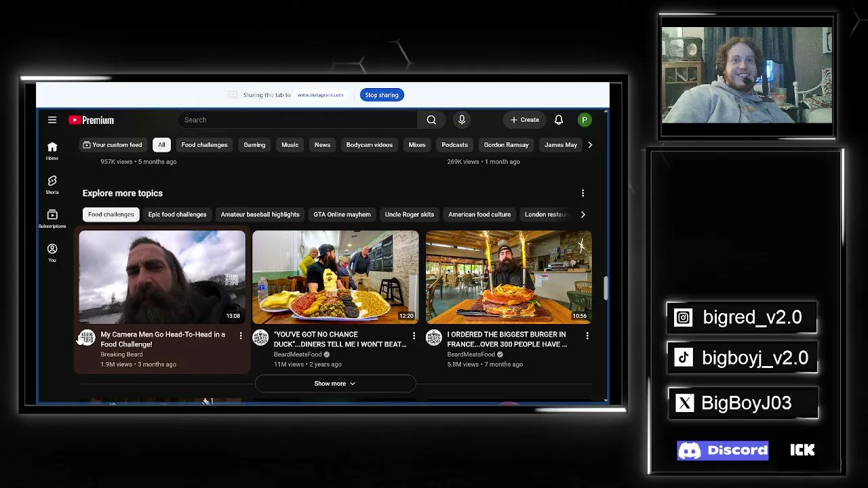Viewport: 868px width, 488px height.
Task: Click the Explore more topics heading
Action: pyautogui.click(x=123, y=193)
